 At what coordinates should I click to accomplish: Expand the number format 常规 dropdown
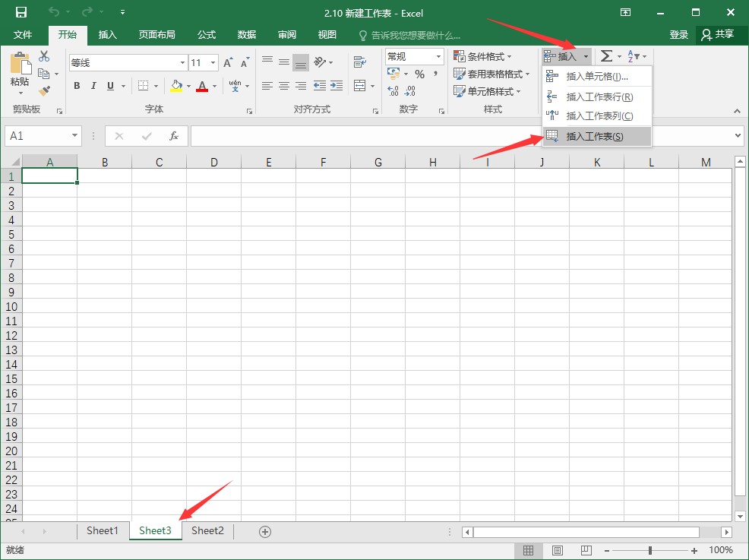[438, 57]
